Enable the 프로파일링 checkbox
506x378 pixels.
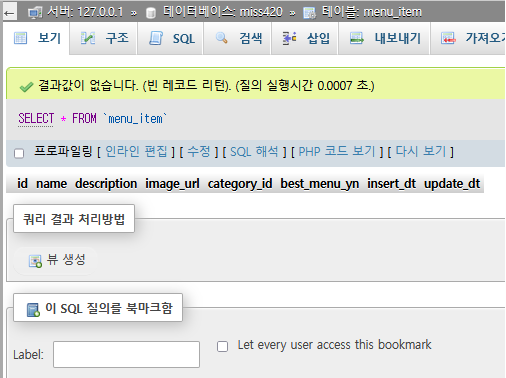tap(19, 153)
